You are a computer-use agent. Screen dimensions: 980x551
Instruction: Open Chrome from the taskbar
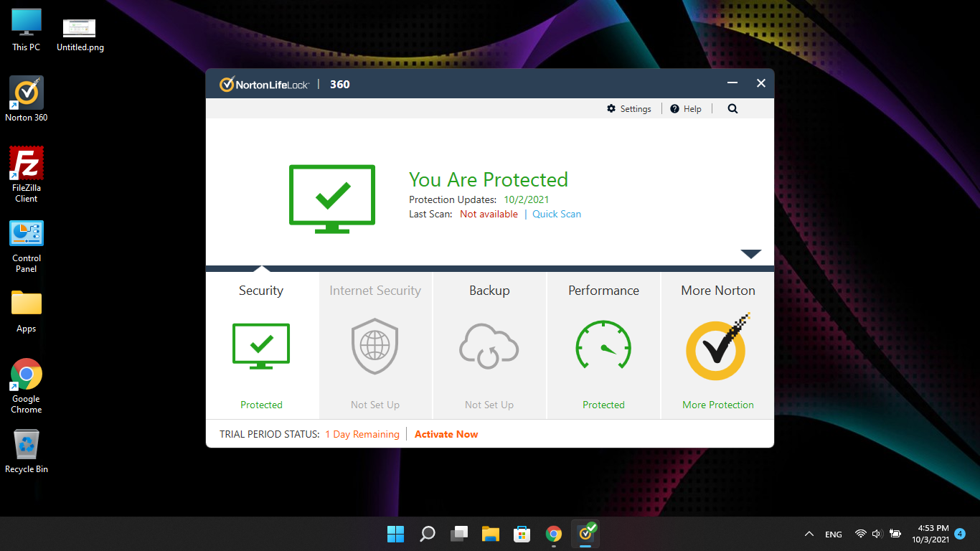point(553,534)
